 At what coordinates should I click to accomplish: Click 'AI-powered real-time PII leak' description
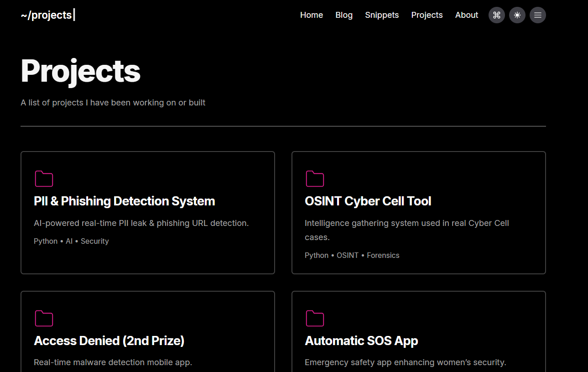141,223
